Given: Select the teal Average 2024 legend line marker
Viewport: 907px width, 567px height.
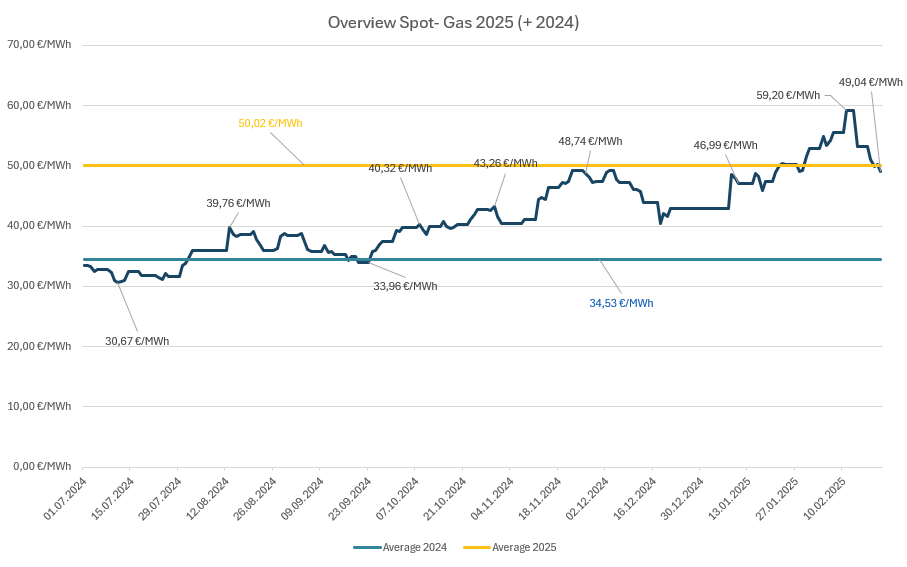Looking at the screenshot, I should pos(367,547).
